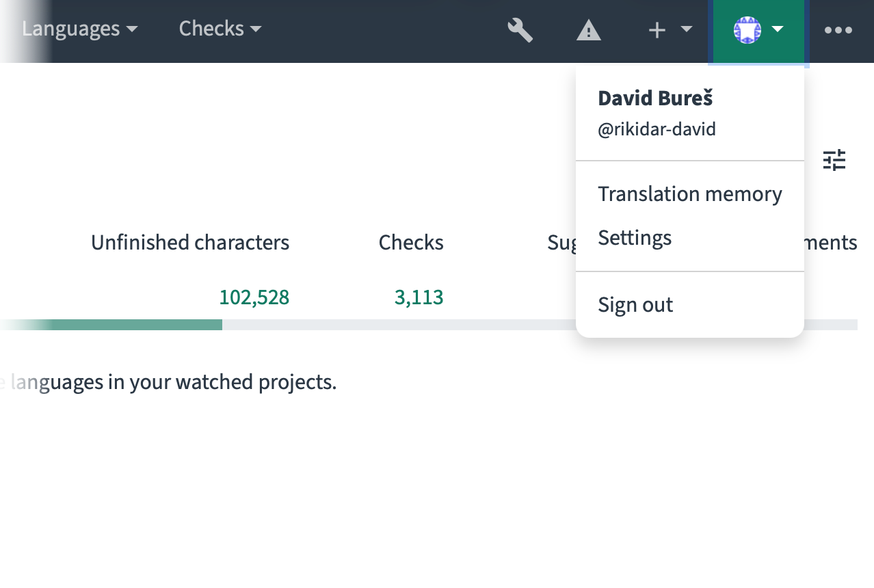
Task: Select Translation memory from user menu
Action: [x=690, y=194]
